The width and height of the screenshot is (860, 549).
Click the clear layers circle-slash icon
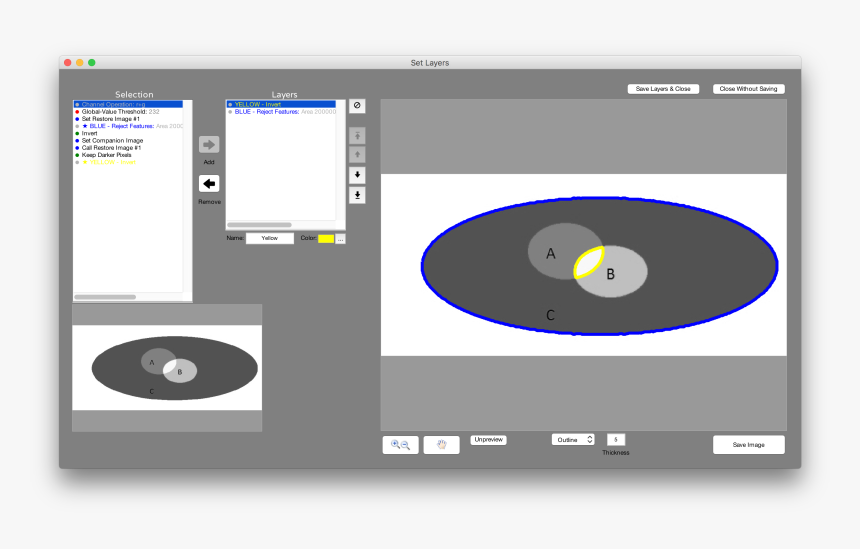[357, 106]
